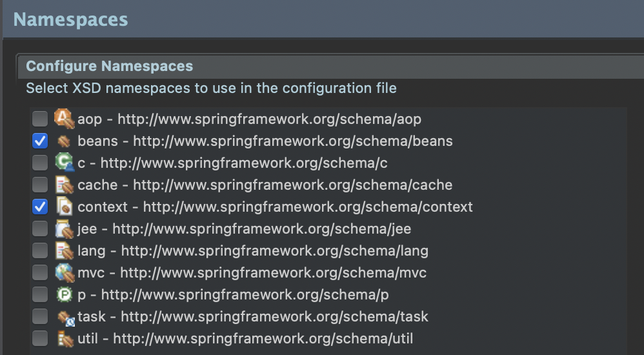Uncheck the beans namespace checkbox

(40, 141)
